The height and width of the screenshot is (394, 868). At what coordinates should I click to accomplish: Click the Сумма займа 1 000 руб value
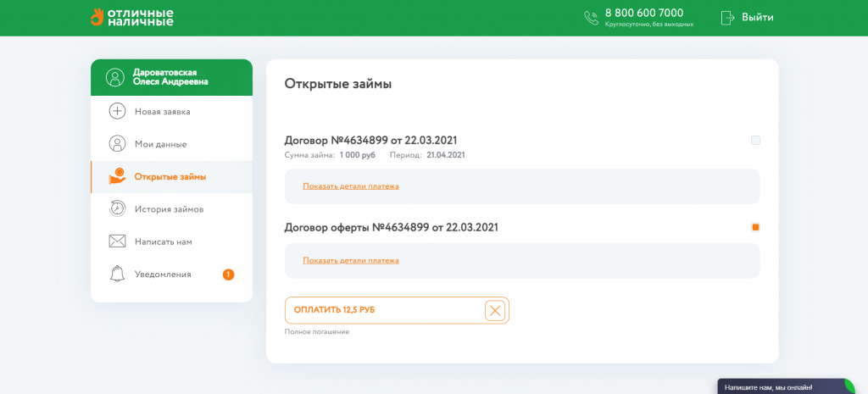pyautogui.click(x=357, y=155)
